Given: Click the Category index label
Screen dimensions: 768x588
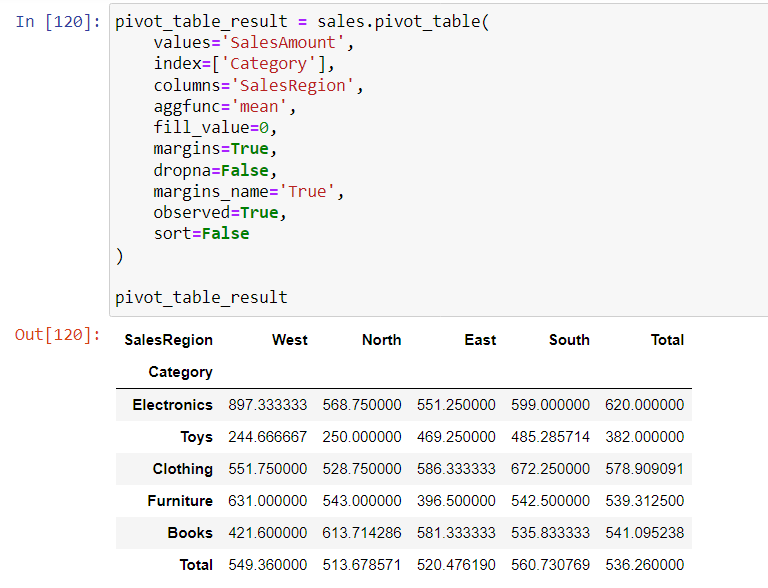Looking at the screenshot, I should pos(181,372).
